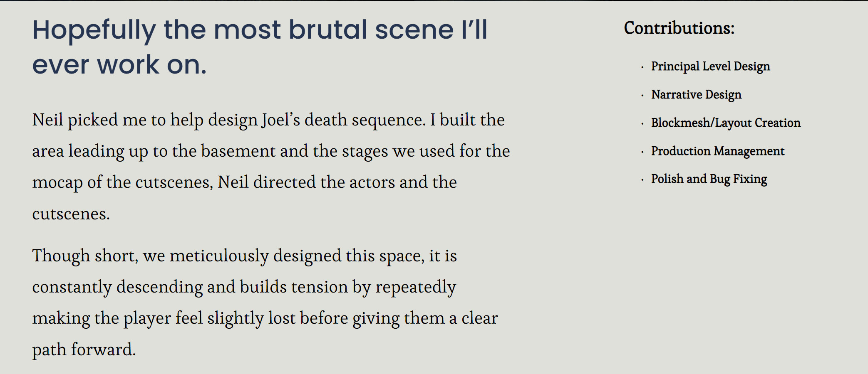Image resolution: width=868 pixels, height=374 pixels.
Task: Click the 'mocap of the cutscenes' line
Action: (245, 182)
